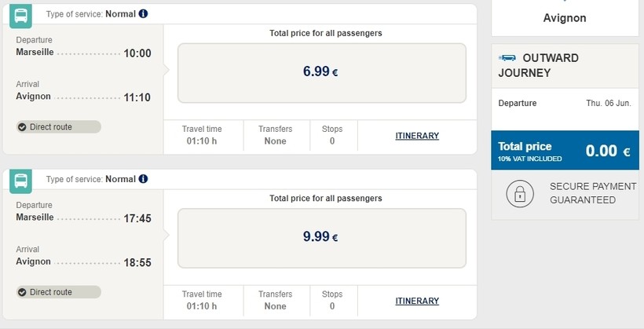Screen dimensions: 644x329
Task: Click the Direct route badge on the 10:00 trip
Action: pyautogui.click(x=59, y=126)
